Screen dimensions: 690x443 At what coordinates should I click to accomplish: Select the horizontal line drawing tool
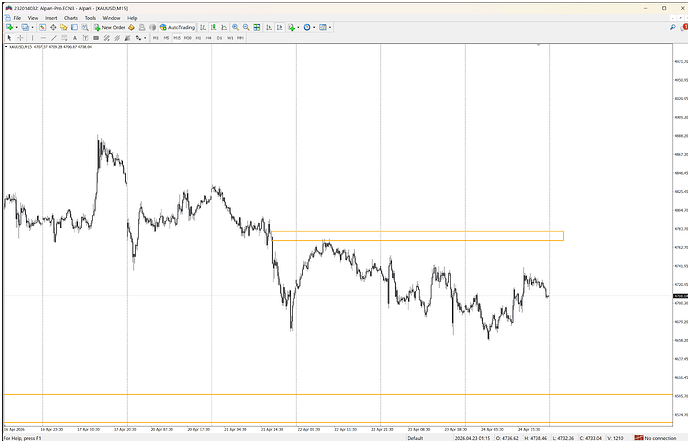tap(43, 38)
